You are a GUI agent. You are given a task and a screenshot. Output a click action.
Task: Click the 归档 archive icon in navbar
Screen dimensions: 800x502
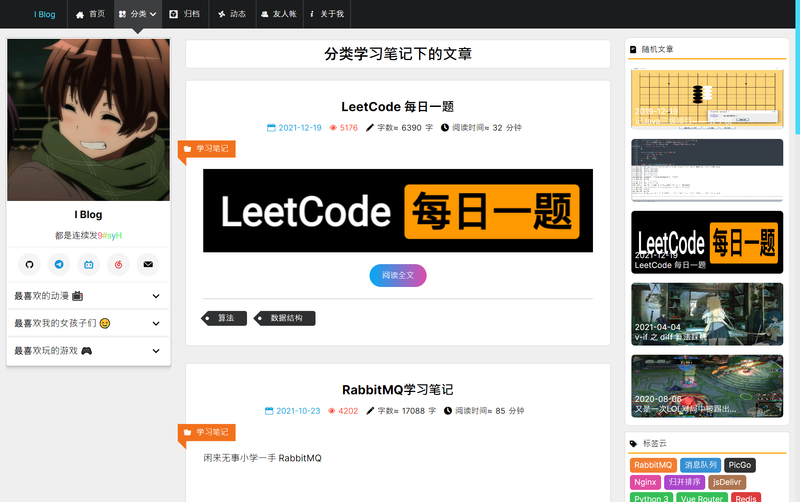[173, 14]
